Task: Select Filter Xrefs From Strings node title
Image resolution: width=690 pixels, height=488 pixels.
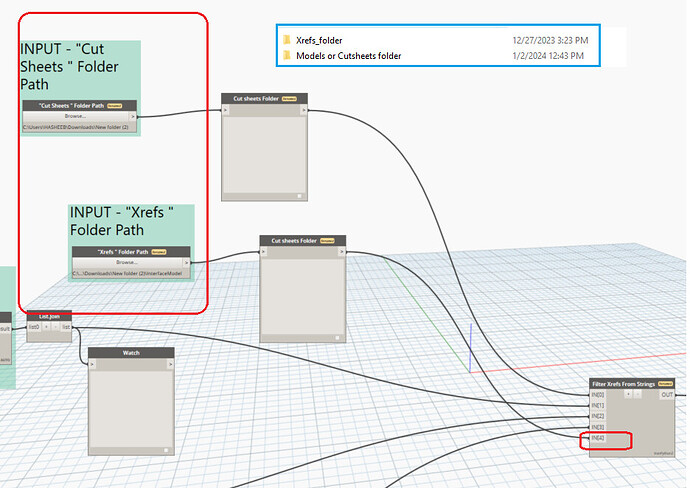Action: tap(623, 384)
